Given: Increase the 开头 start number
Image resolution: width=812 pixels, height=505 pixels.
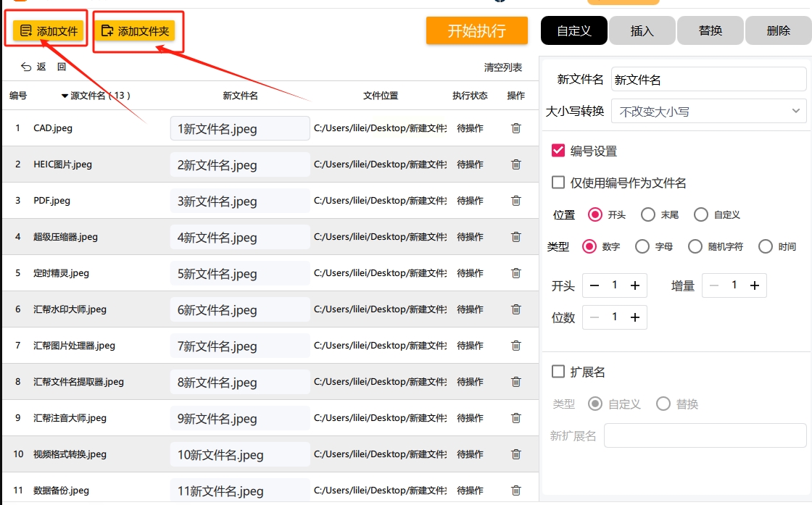Looking at the screenshot, I should [x=635, y=285].
